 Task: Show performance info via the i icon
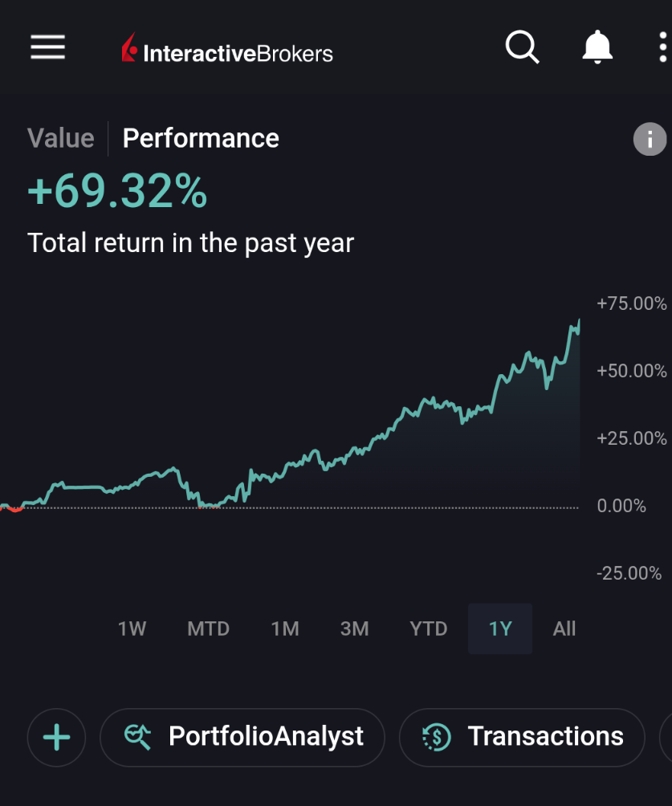tap(650, 140)
